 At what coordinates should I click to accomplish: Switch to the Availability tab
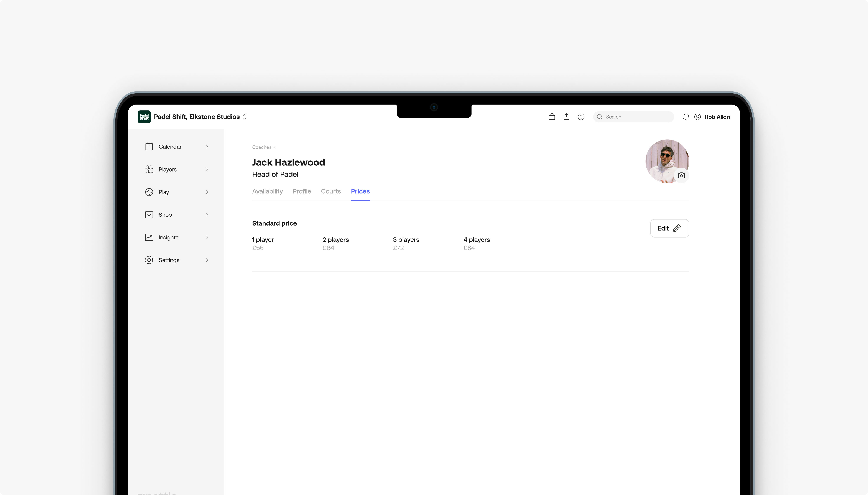[x=267, y=191]
